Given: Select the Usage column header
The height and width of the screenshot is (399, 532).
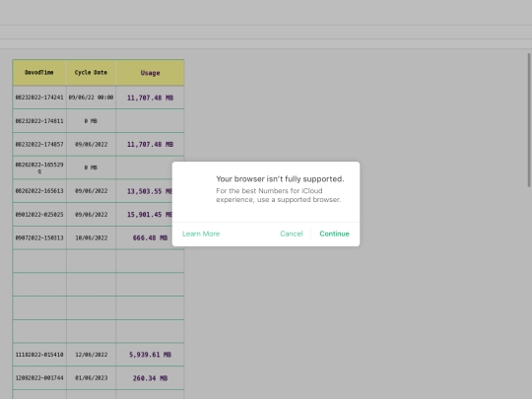Looking at the screenshot, I should tap(150, 73).
